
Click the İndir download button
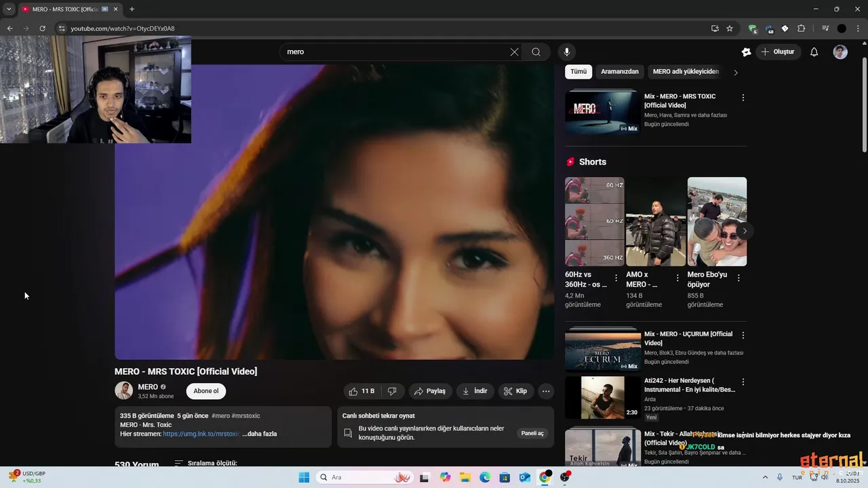[475, 391]
